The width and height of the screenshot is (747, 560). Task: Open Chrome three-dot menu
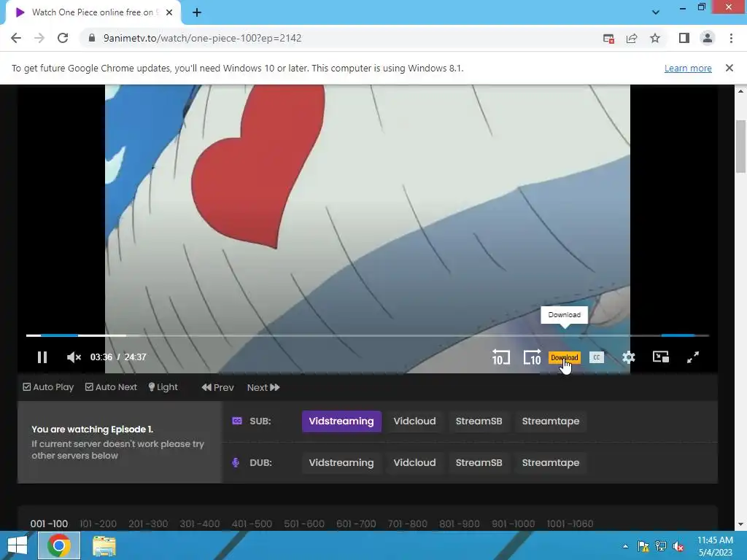pyautogui.click(x=731, y=38)
